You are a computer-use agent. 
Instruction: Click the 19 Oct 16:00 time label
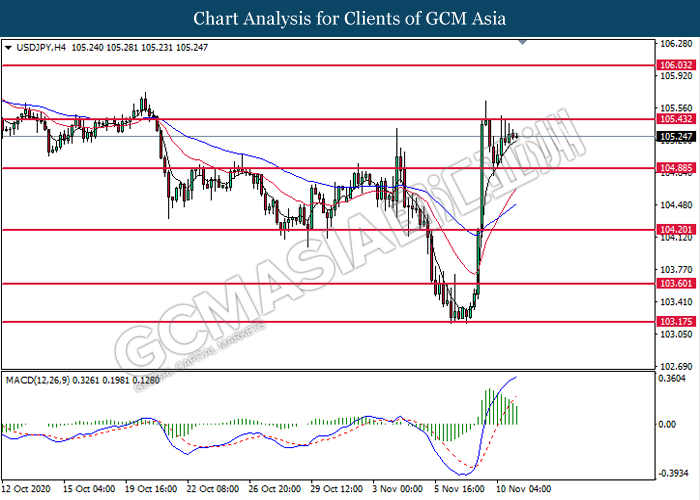(x=151, y=488)
